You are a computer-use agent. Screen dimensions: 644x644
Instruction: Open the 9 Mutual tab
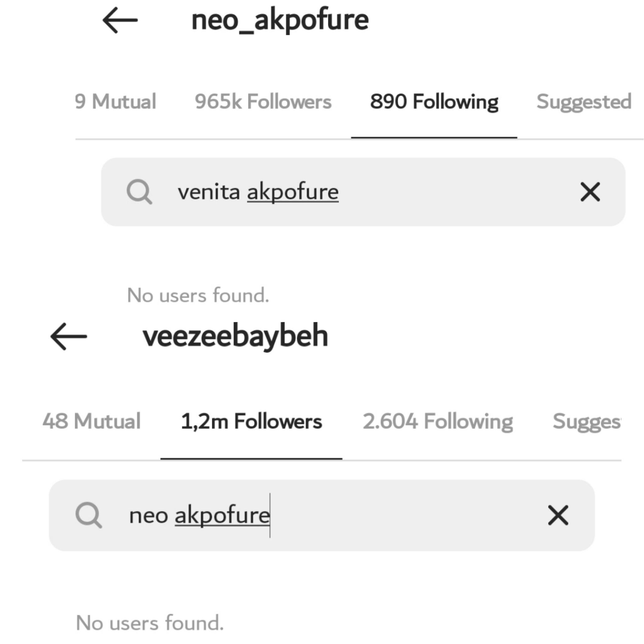pyautogui.click(x=115, y=102)
